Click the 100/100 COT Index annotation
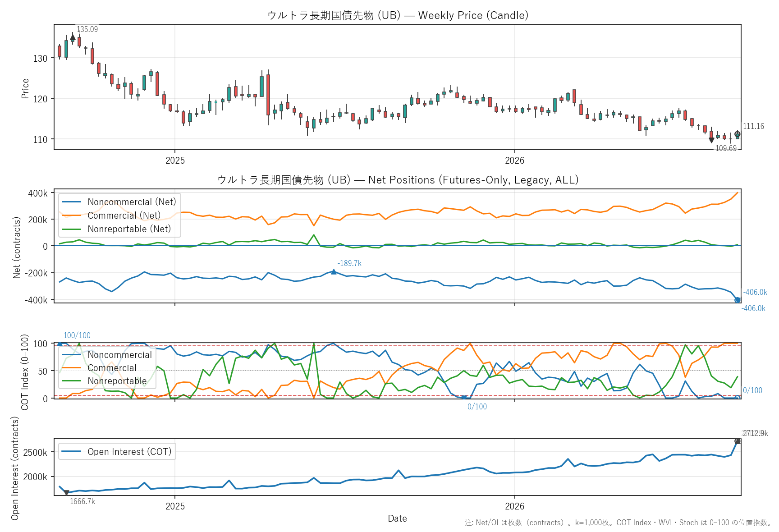 pos(77,335)
